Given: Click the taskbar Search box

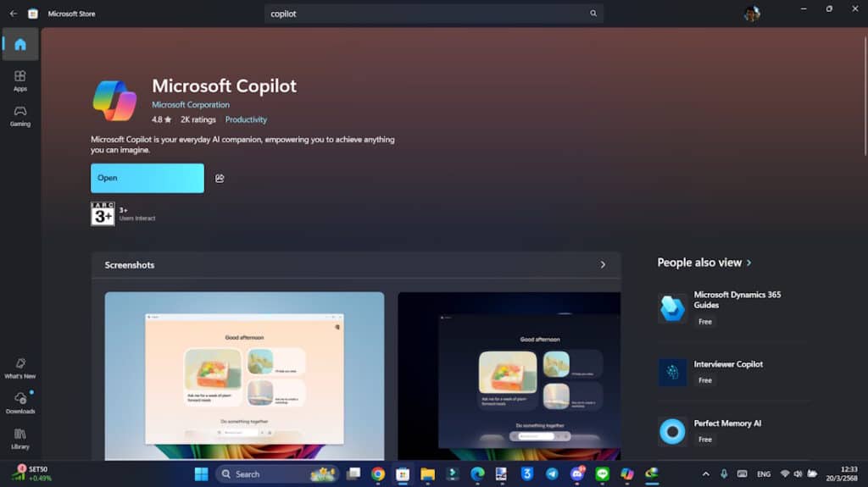Looking at the screenshot, I should (x=277, y=473).
